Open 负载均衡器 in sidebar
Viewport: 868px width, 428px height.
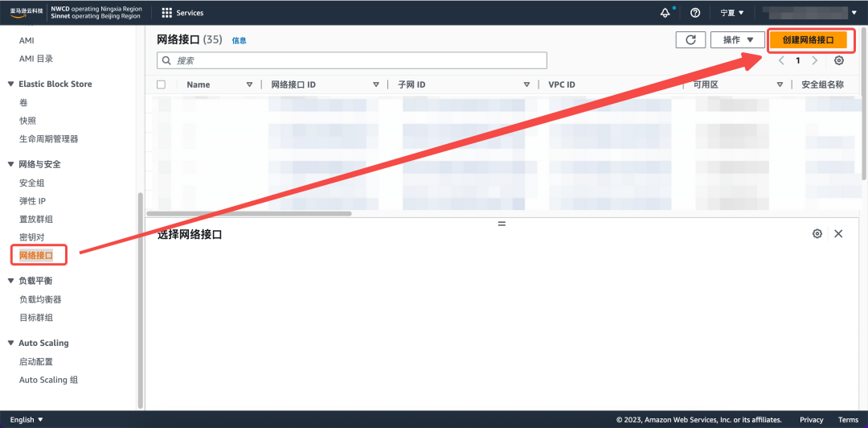[x=40, y=300]
